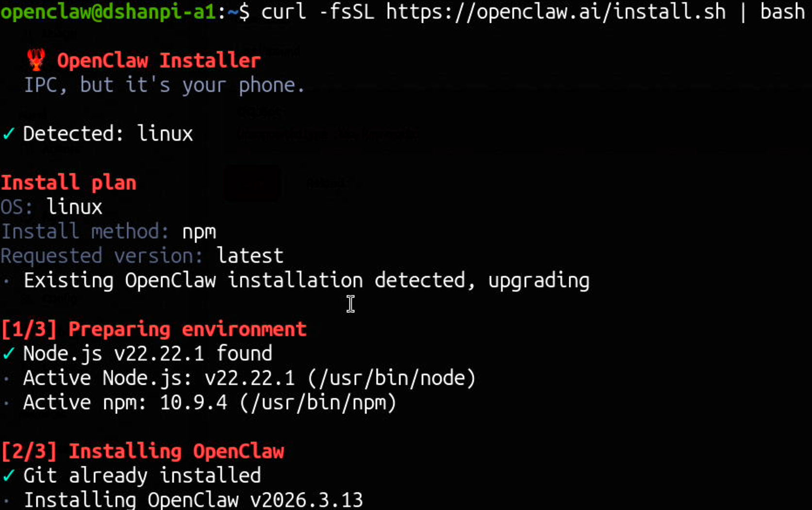Click the pipe symbol before bash
This screenshot has width=812, height=510.
point(743,12)
